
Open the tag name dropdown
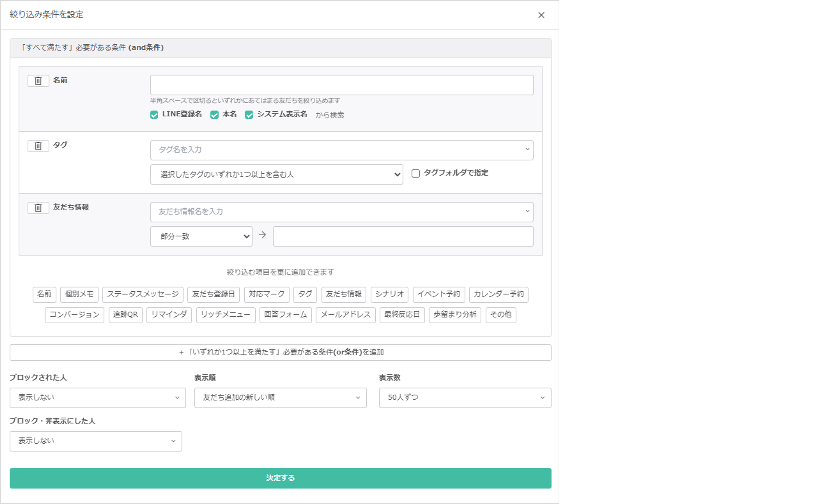(x=342, y=150)
